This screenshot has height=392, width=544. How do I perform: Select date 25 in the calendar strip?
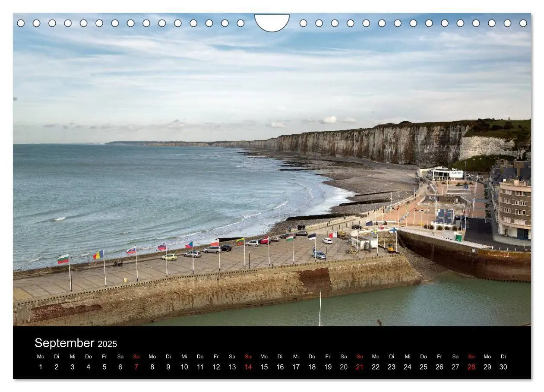pos(424,367)
